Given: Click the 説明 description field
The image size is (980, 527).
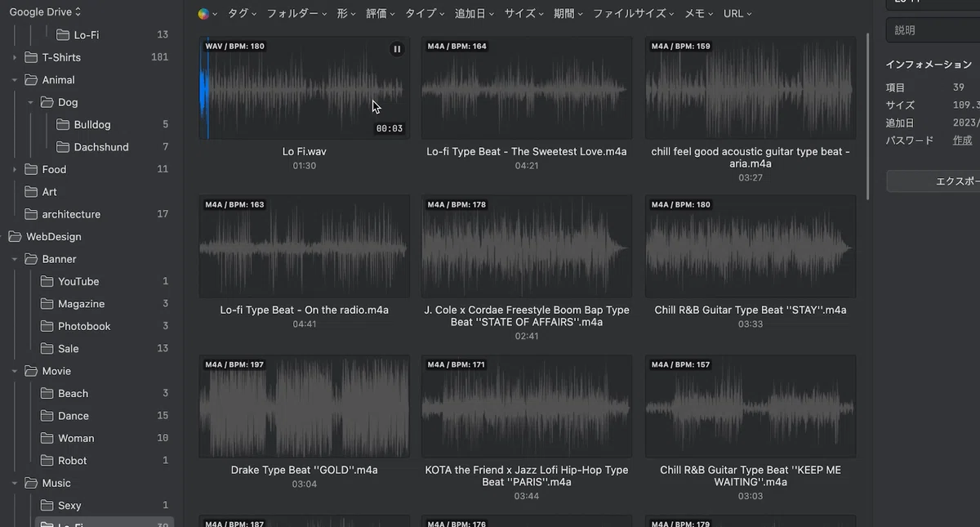Looking at the screenshot, I should click(x=933, y=30).
